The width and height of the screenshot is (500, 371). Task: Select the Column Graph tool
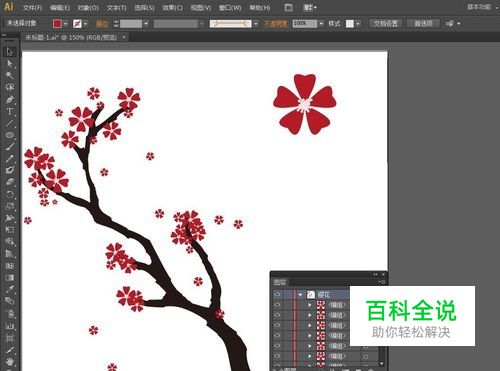[x=10, y=326]
